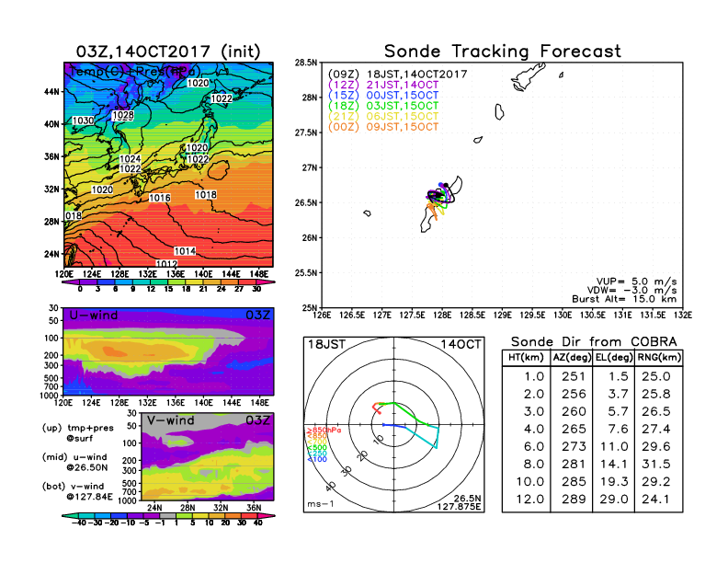728x563 pixels.
Task: Click the "VDW= -3.0 m/s" descent rate text
Action: point(631,291)
